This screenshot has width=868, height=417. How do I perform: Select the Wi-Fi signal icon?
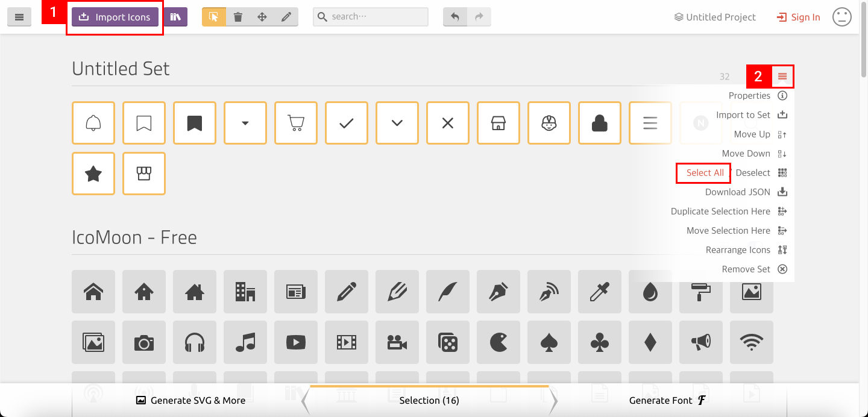tap(752, 342)
